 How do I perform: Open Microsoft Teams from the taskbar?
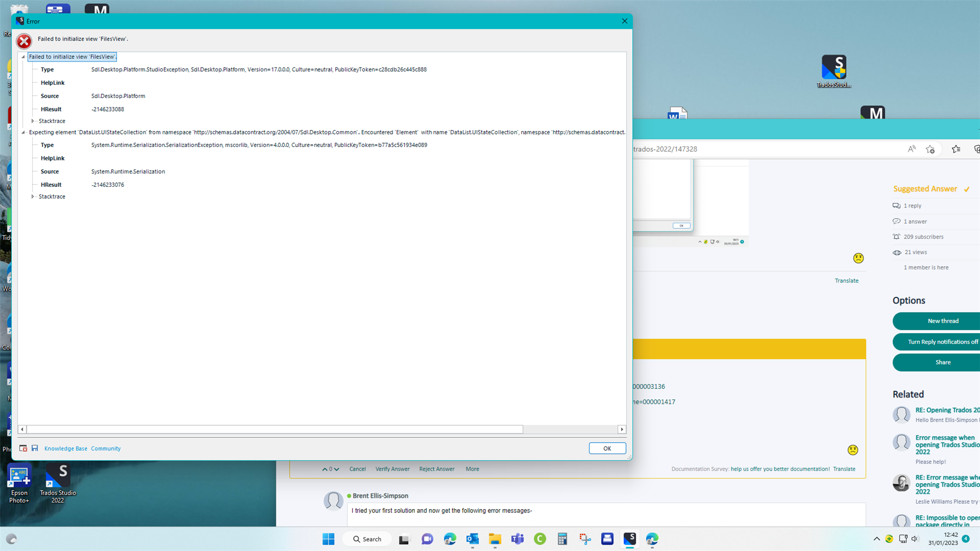click(517, 539)
